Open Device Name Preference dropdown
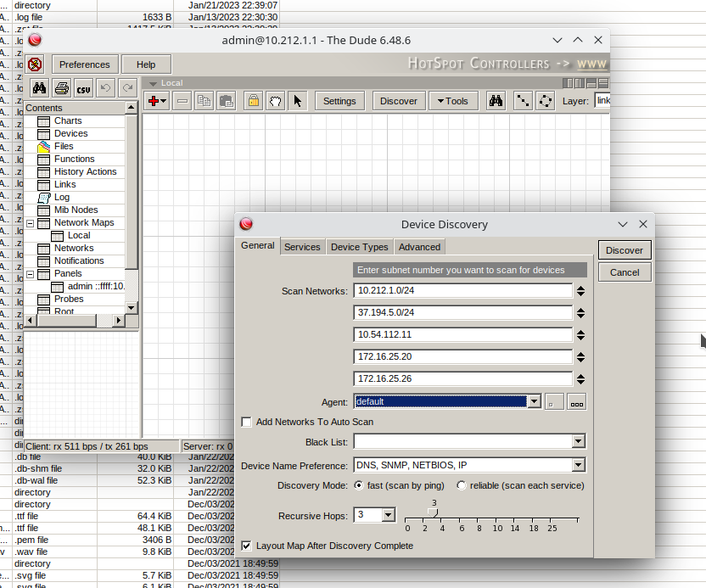Viewport: 706px width, 588px height. click(578, 465)
